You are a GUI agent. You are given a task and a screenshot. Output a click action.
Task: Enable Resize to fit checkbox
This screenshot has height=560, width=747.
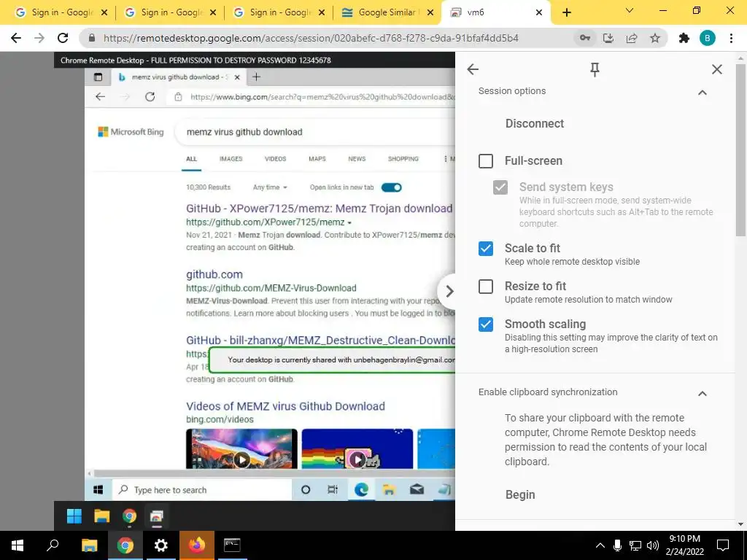(485, 286)
